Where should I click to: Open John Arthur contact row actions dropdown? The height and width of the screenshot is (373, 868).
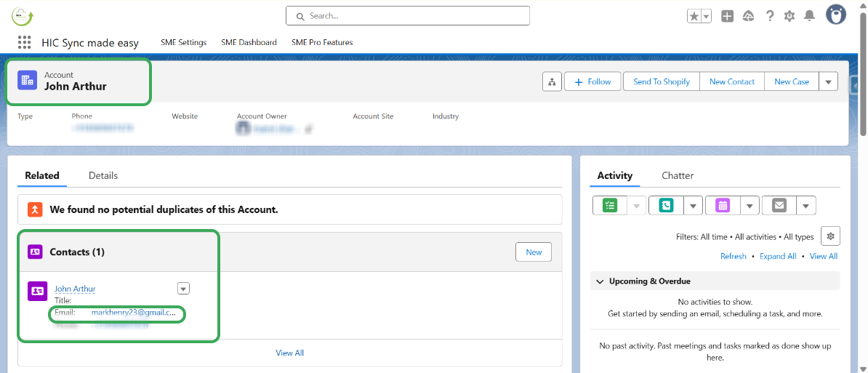(184, 289)
